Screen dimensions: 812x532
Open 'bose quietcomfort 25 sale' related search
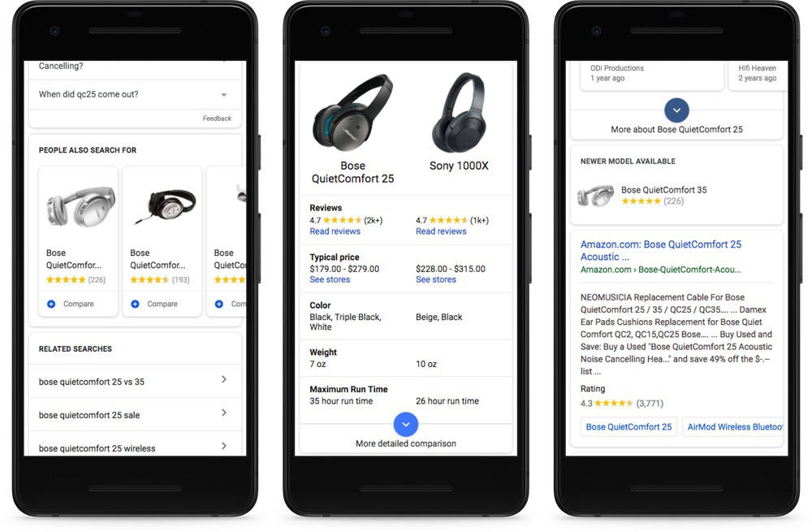(x=135, y=415)
